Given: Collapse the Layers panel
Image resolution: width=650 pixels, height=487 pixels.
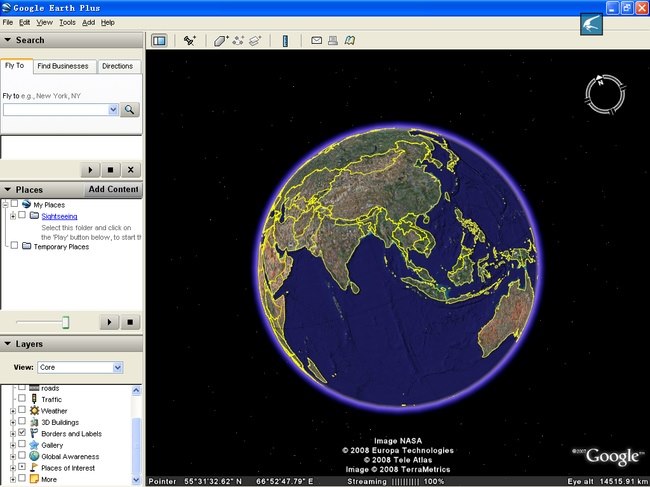Looking at the screenshot, I should (x=7, y=344).
